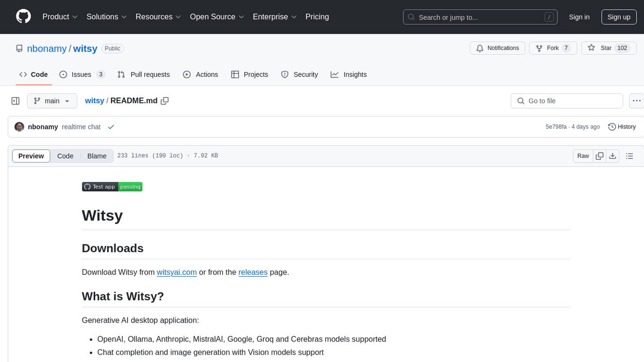The image size is (644, 362).
Task: Focus the Search or jump to field
Action: [479, 17]
